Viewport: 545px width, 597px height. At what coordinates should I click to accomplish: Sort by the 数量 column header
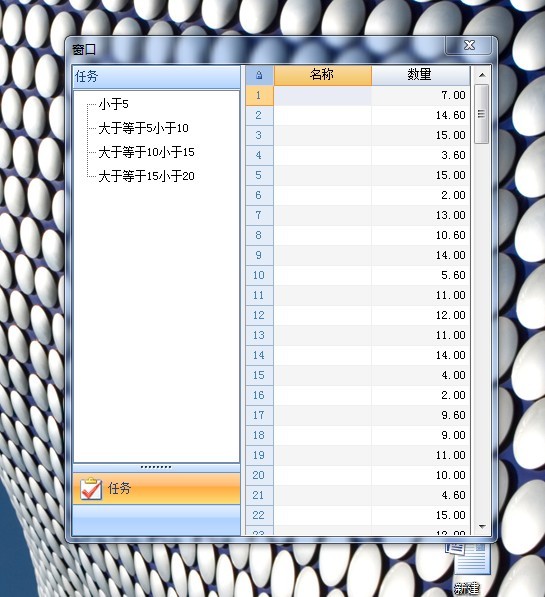420,75
